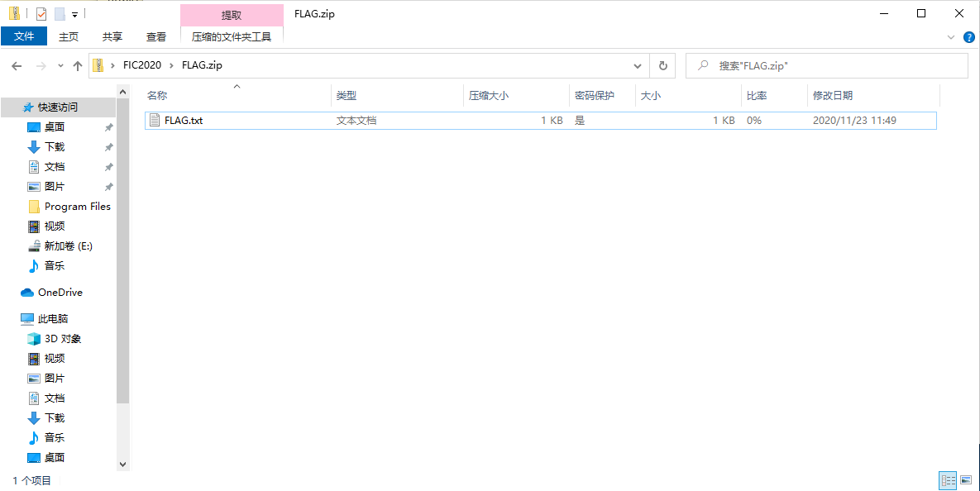Open the quick access toolbar customize dropdown
Viewport: 980px width, 491px height.
[74, 14]
